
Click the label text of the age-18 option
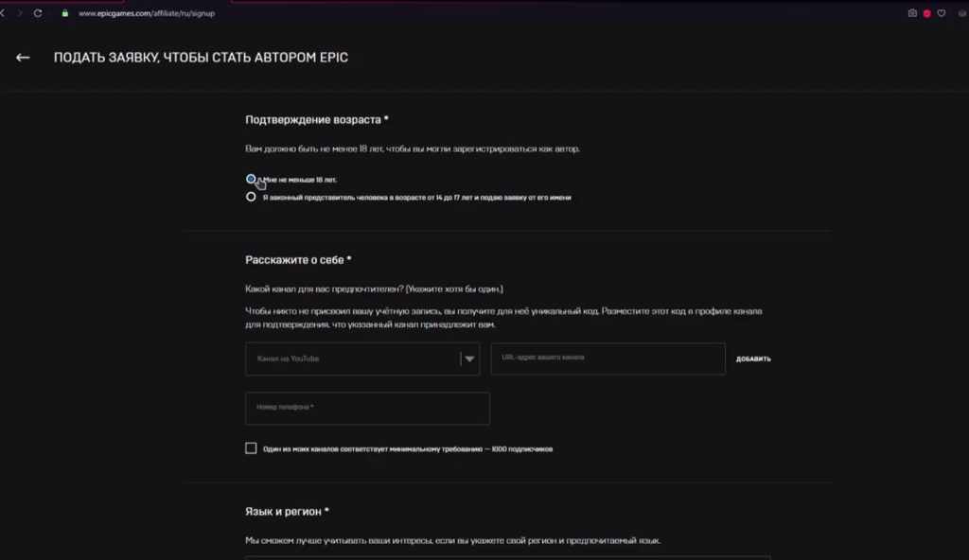(301, 179)
